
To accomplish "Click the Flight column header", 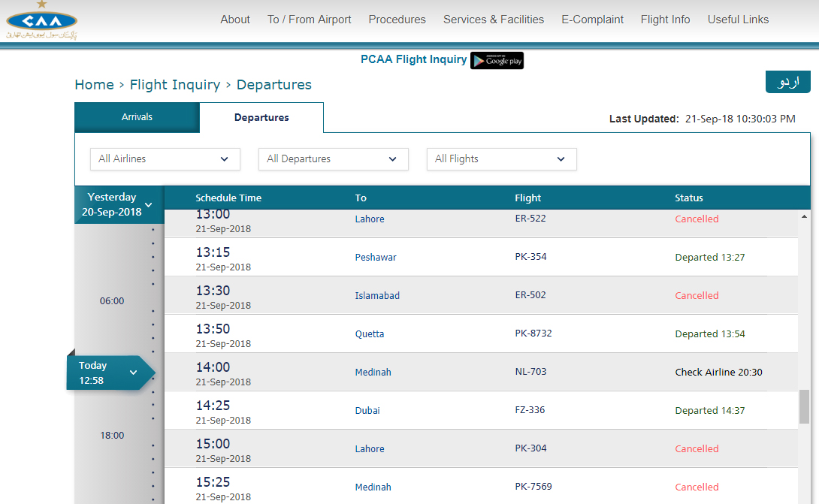I will [527, 198].
